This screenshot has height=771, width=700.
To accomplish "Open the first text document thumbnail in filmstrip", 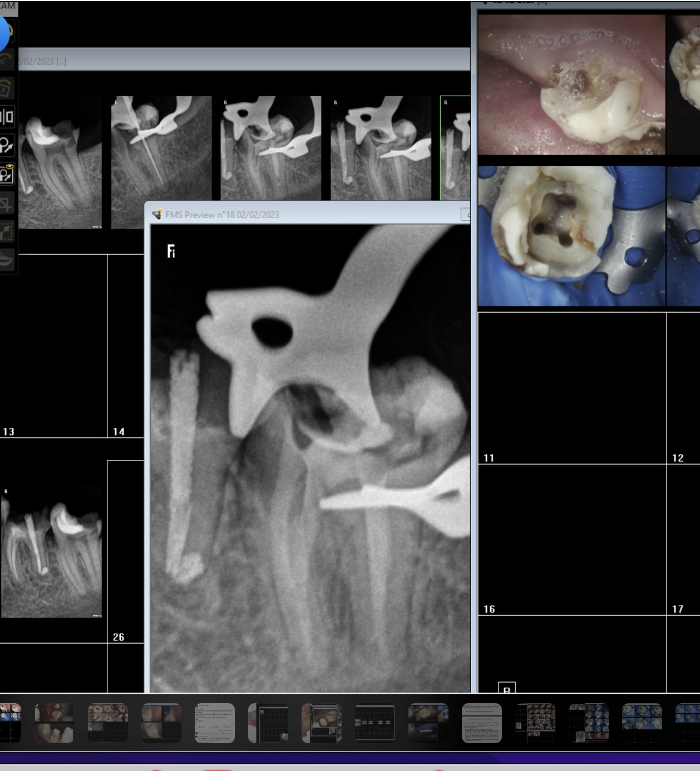I will click(215, 723).
